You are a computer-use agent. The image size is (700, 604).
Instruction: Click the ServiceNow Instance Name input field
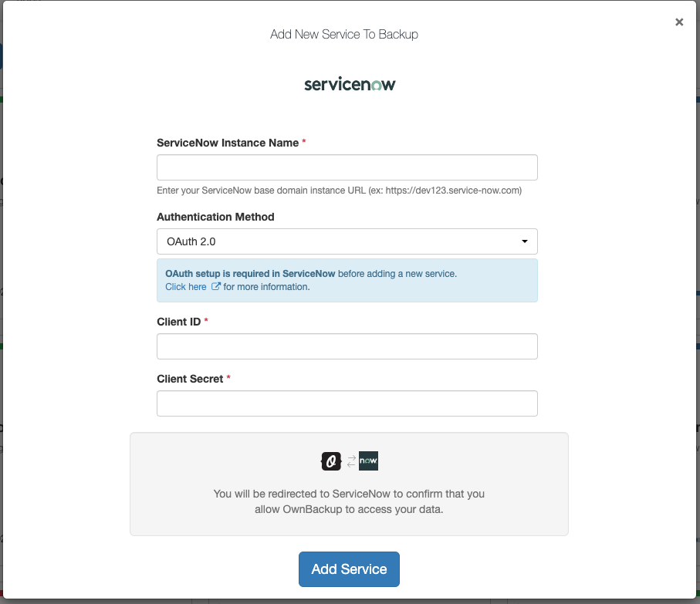coord(347,167)
